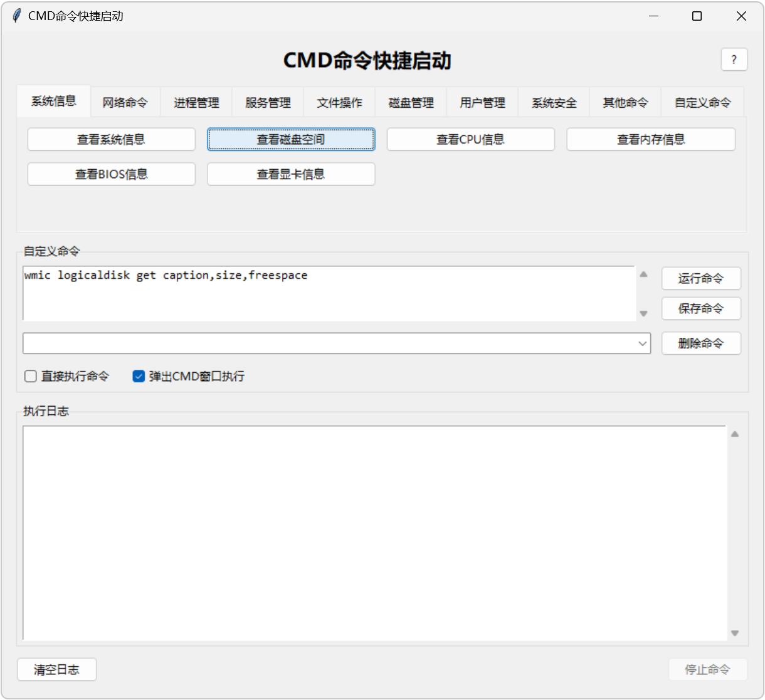The image size is (765, 700).
Task: Click the command box scroll up arrow
Action: (643, 274)
